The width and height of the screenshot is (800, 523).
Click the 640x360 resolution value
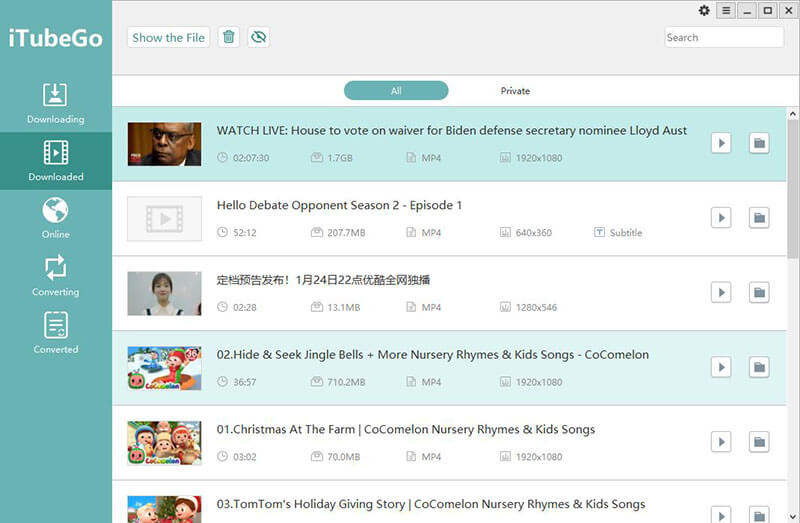[x=534, y=233]
